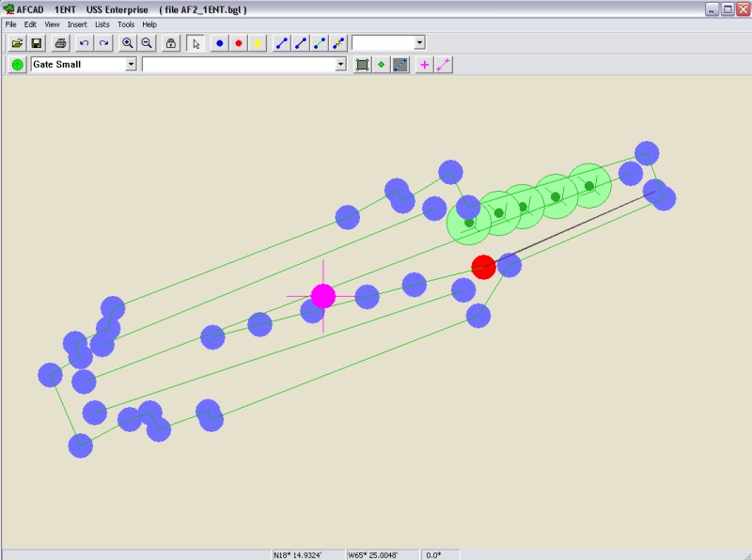This screenshot has width=752, height=560.
Task: Toggle the green parking circle button
Action: [x=18, y=65]
